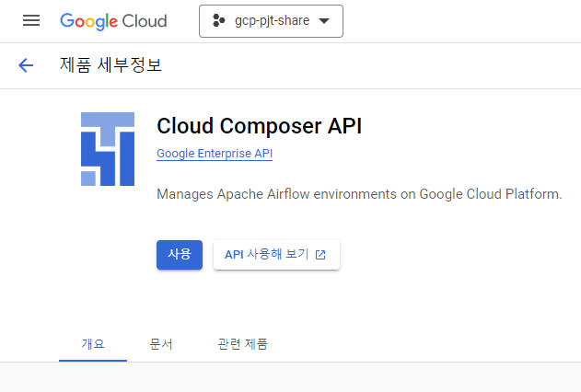Open the hamburger navigation menu

(31, 21)
